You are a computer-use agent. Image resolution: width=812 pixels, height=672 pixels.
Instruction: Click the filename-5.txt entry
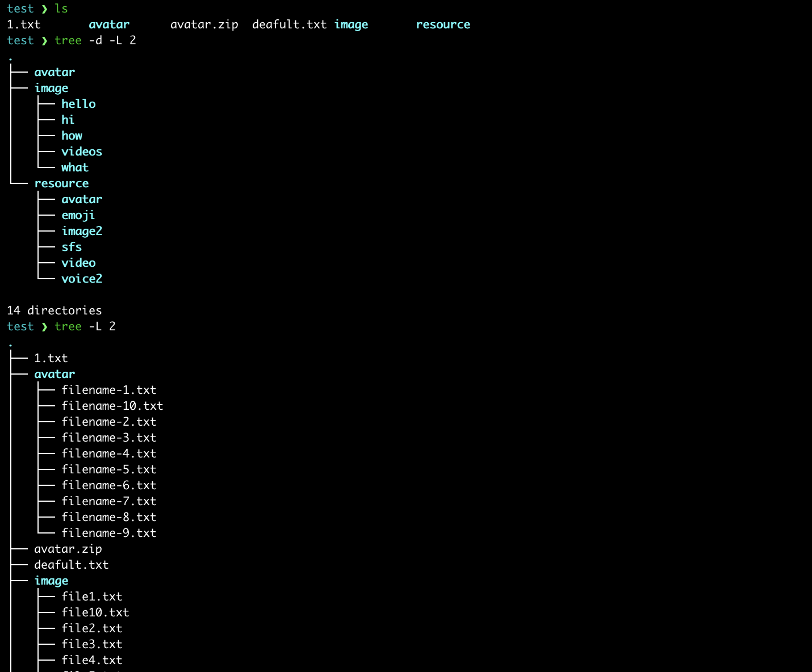pos(108,469)
